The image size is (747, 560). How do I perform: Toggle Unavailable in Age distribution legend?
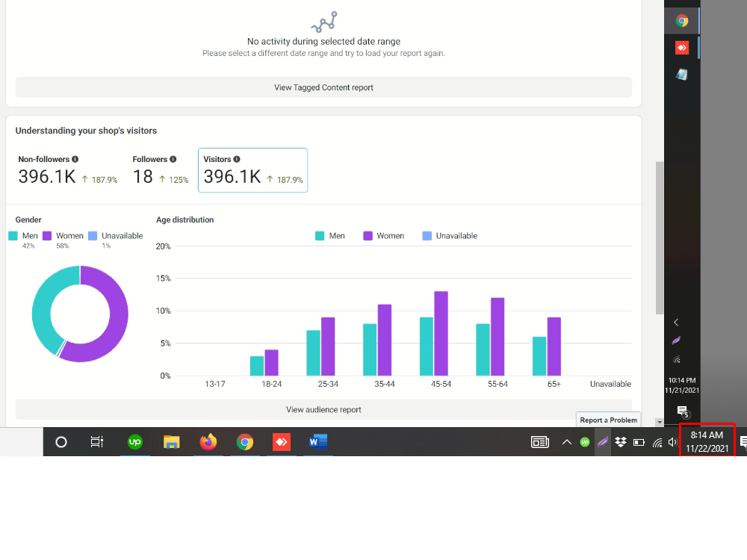[x=450, y=236]
